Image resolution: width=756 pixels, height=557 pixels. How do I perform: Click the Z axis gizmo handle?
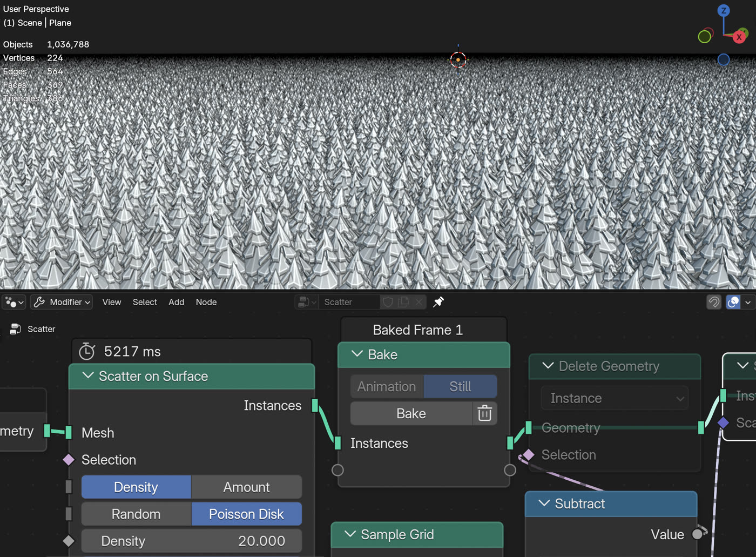tap(724, 10)
